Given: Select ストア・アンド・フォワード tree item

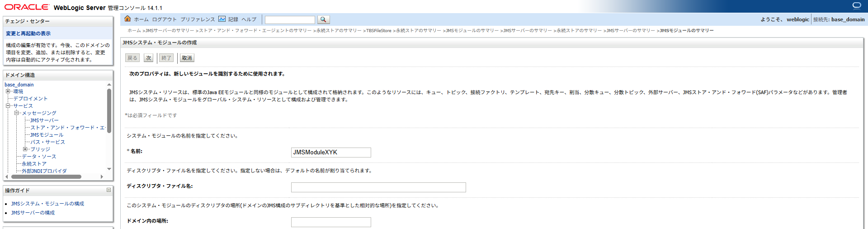Looking at the screenshot, I should (68, 128).
